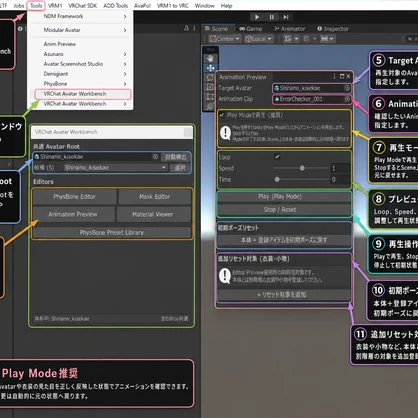Switch to the Scene tab
Screen dimensions: 418x418
pyautogui.click(x=217, y=29)
